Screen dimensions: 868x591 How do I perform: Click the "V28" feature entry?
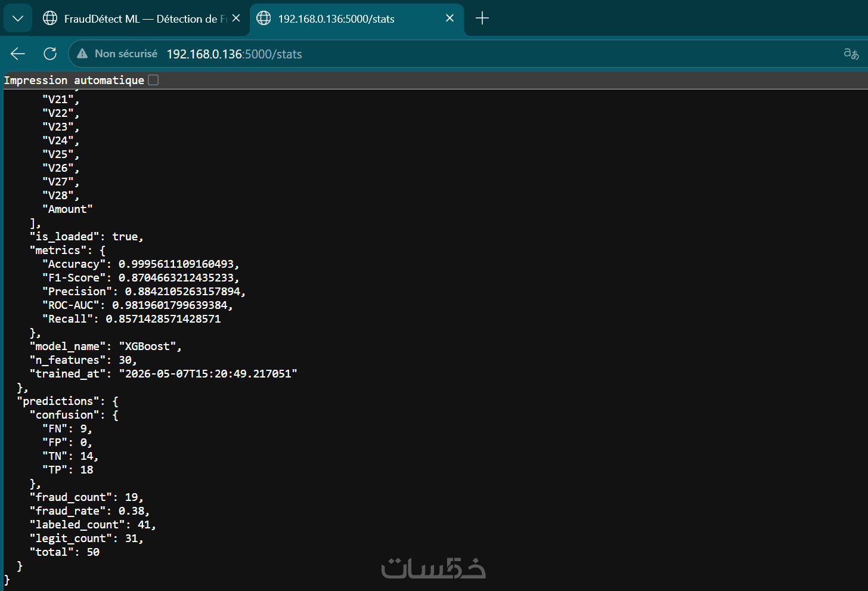(60, 196)
